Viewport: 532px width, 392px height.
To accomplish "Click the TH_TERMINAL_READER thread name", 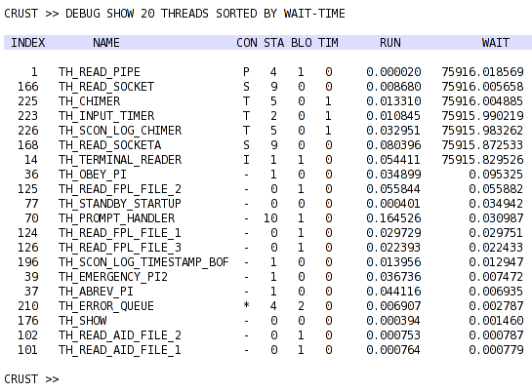I will pyautogui.click(x=120, y=160).
